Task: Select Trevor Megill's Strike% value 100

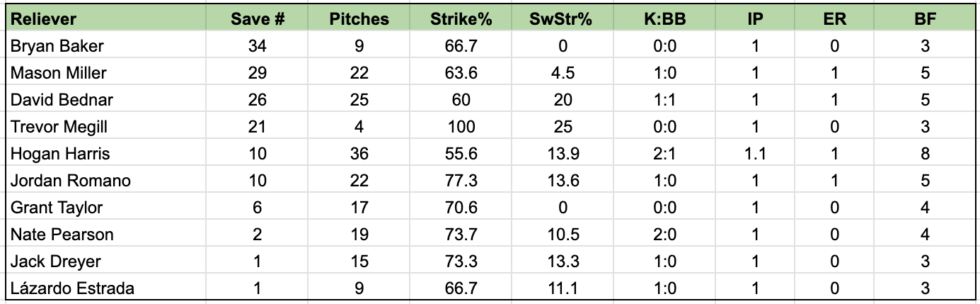Action: [461, 127]
